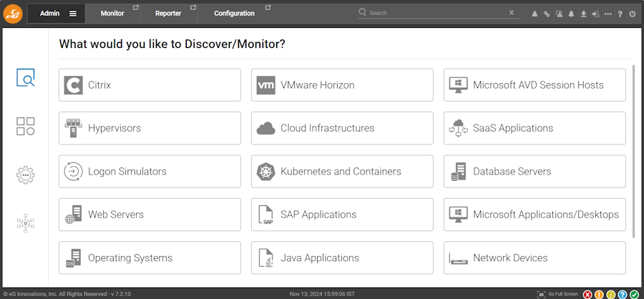Click the power logout icon

[x=632, y=14]
